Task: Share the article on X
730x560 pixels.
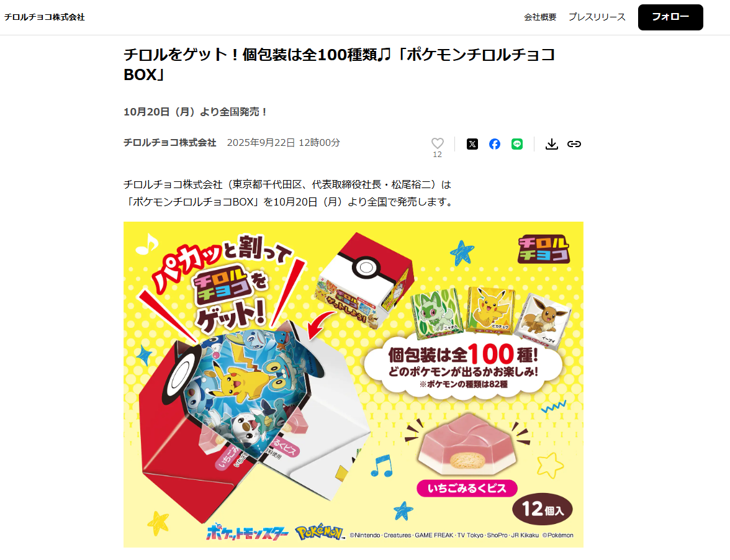Action: pos(472,144)
